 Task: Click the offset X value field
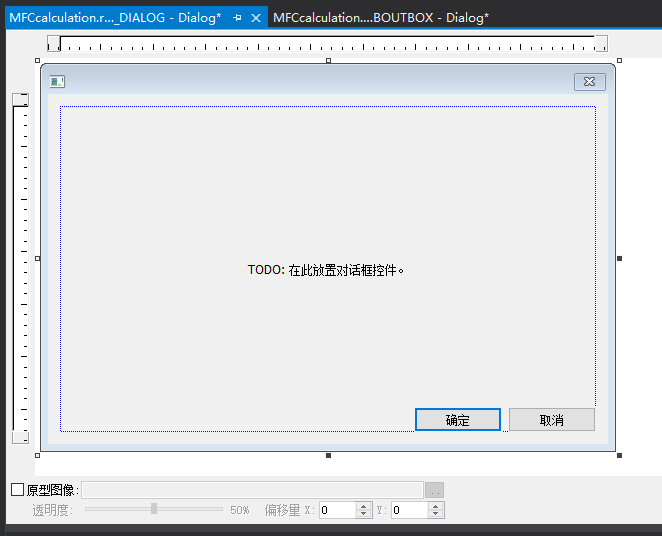point(338,510)
